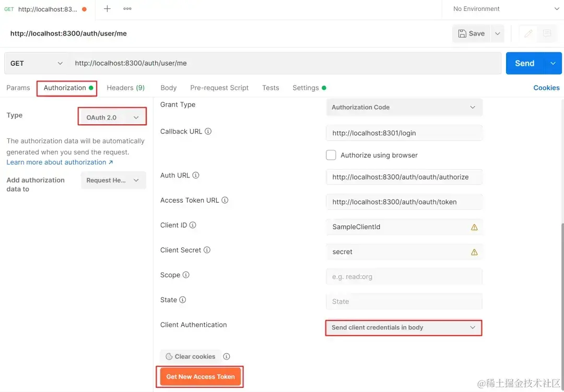Image resolution: width=564 pixels, height=392 pixels.
Task: Open the No Environment selector
Action: pyautogui.click(x=503, y=9)
